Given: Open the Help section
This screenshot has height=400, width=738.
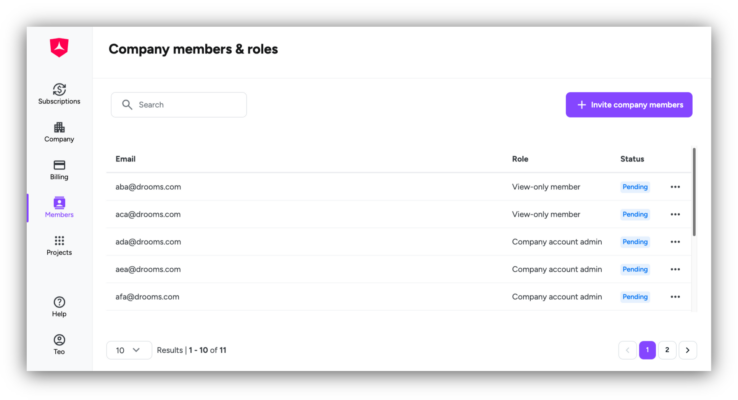Looking at the screenshot, I should click(59, 307).
